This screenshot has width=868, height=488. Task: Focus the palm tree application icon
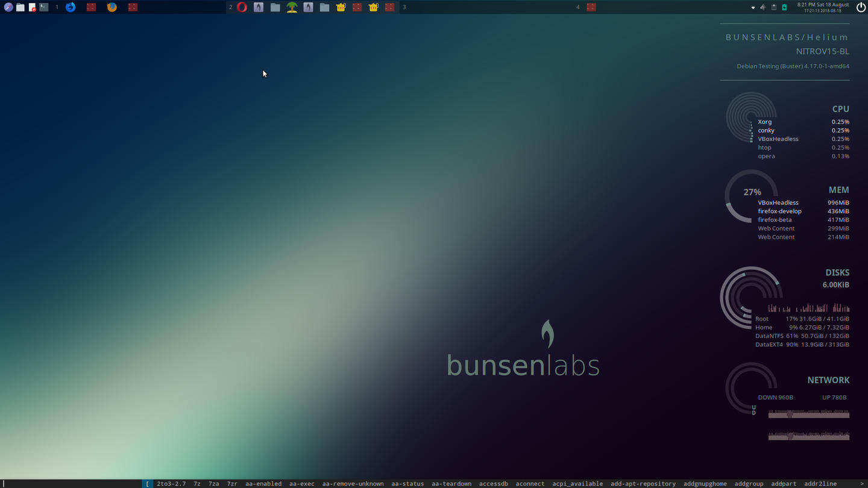coord(292,7)
